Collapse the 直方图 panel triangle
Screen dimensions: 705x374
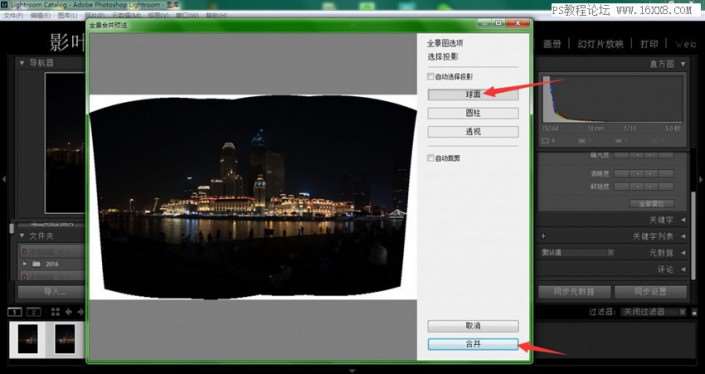point(683,64)
